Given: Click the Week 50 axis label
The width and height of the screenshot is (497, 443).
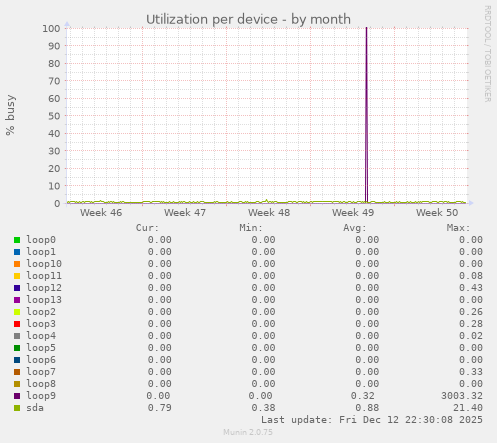Looking at the screenshot, I should tap(437, 213).
